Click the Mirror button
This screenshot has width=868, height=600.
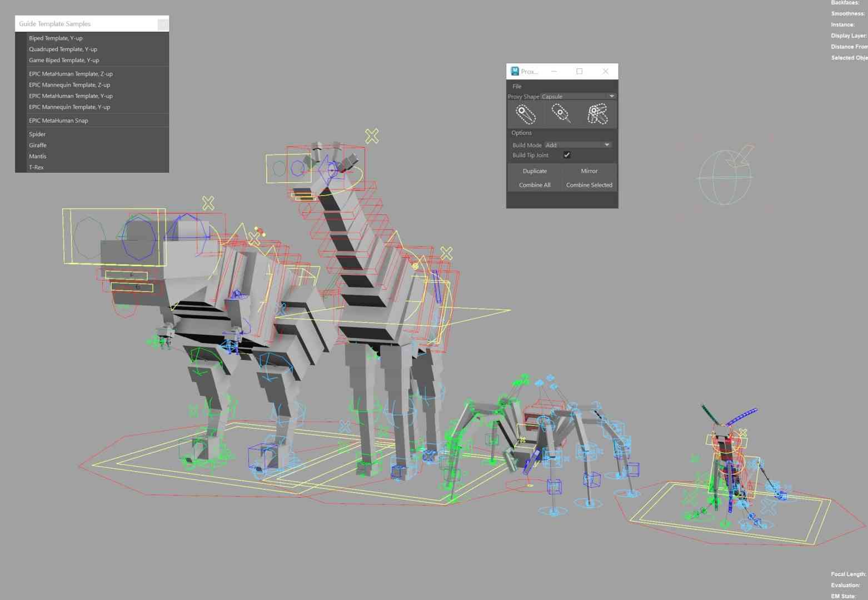coord(588,171)
